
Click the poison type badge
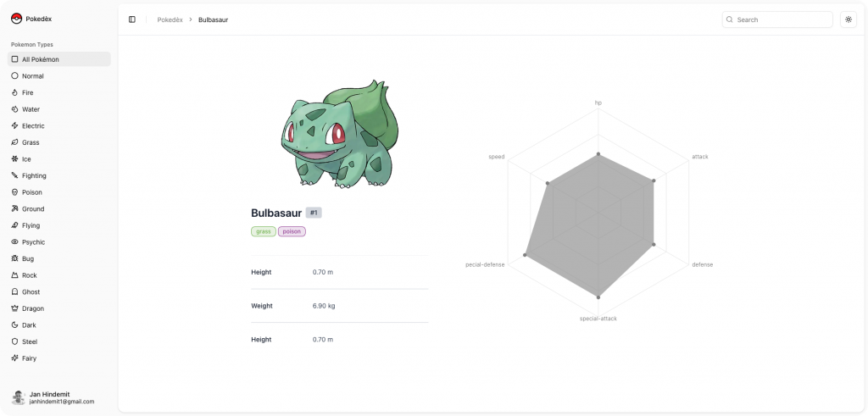[x=292, y=231]
